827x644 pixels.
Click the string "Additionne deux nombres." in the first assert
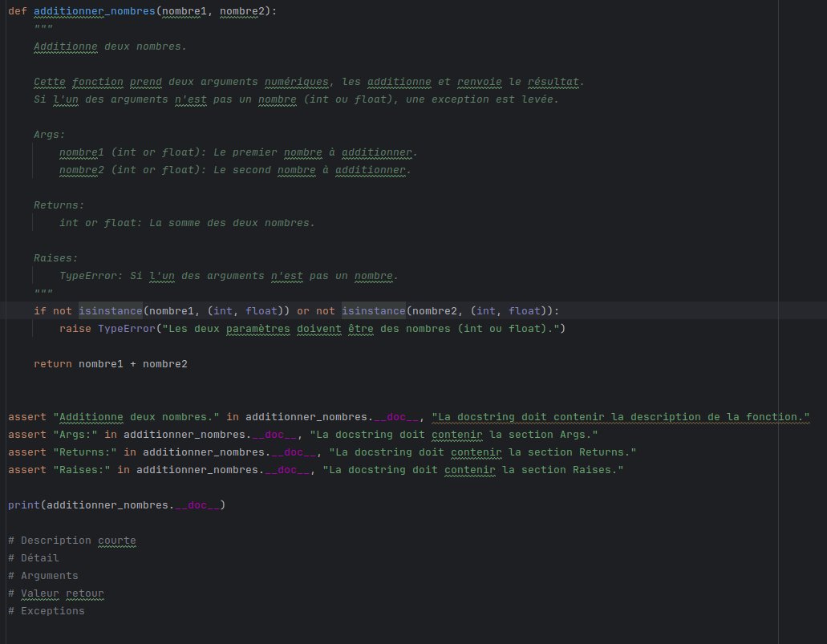136,417
